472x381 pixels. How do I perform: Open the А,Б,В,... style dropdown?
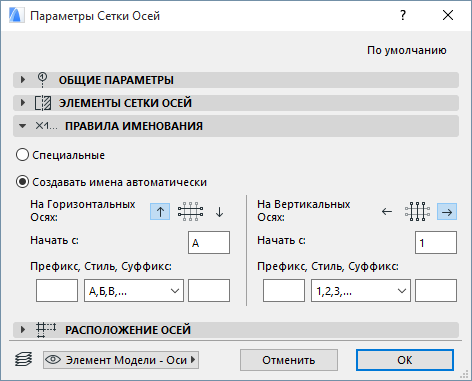134,291
